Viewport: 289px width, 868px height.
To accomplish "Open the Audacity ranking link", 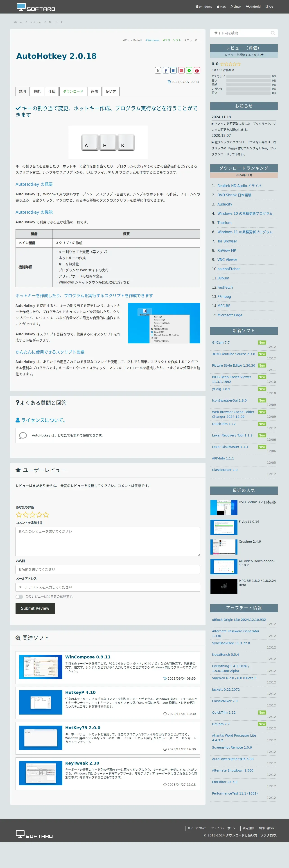I will click(225, 204).
